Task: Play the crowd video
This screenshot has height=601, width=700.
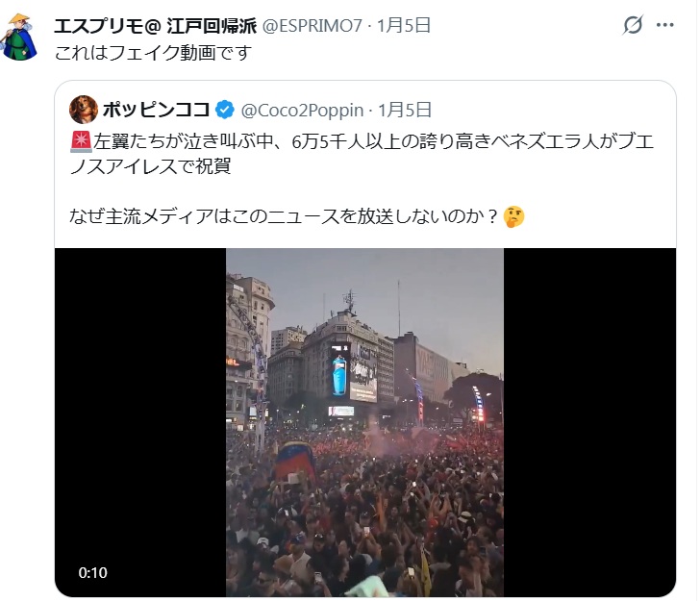Action: point(364,422)
